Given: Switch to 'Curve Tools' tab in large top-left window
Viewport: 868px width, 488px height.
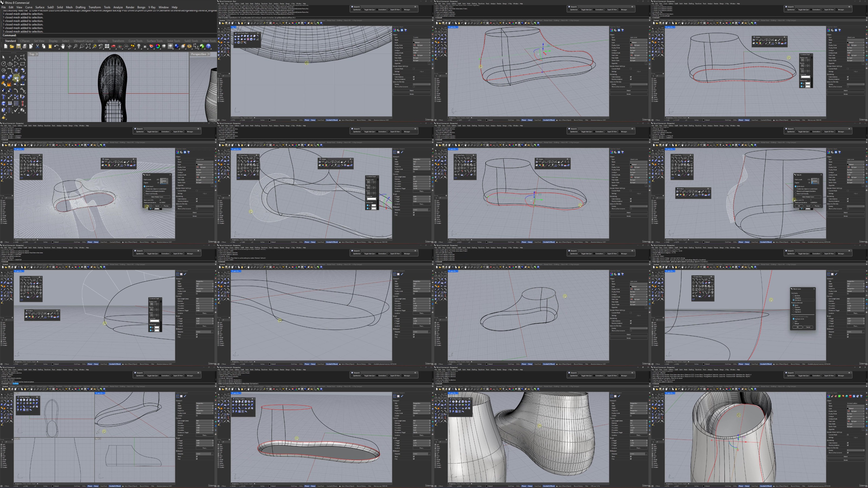Looking at the screenshot, I should (135, 41).
